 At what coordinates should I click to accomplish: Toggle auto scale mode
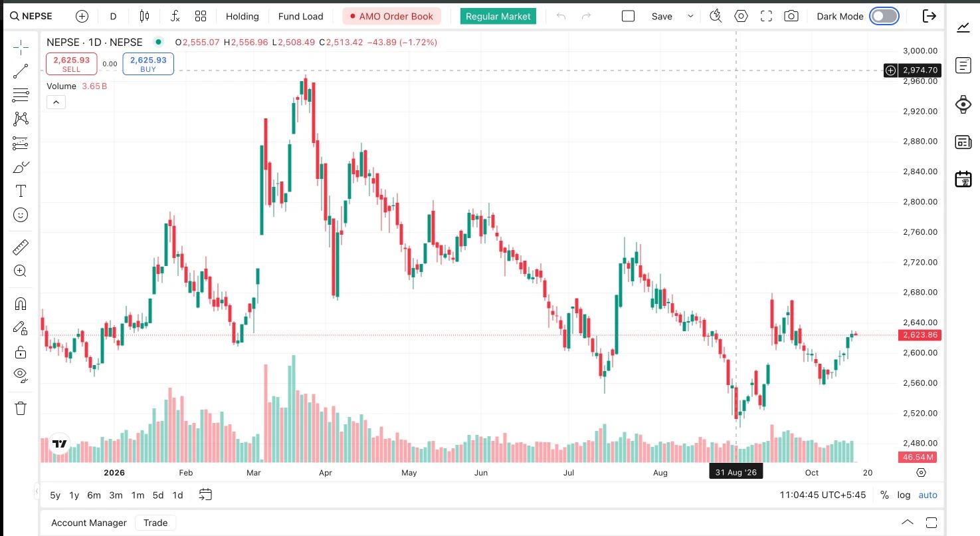(x=928, y=495)
